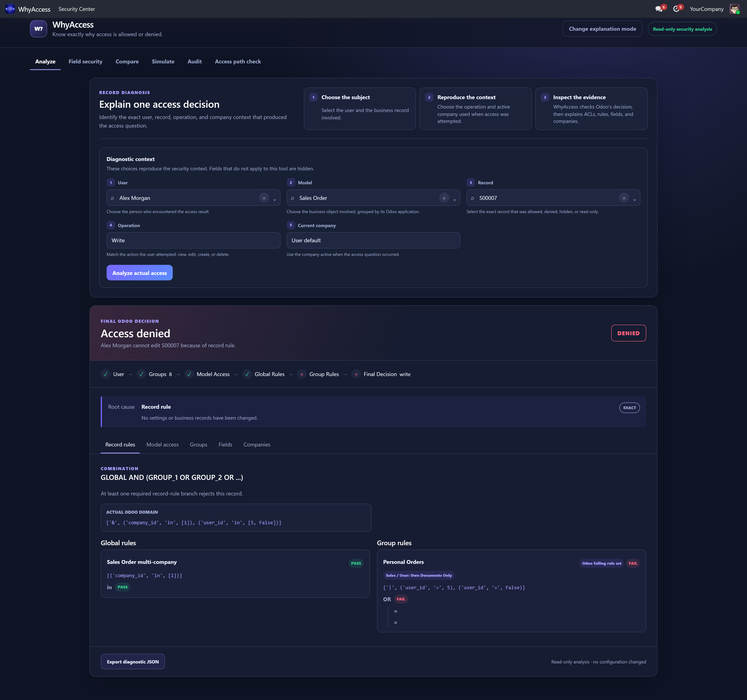Open the Current company dropdown
747x700 pixels.
coord(373,240)
